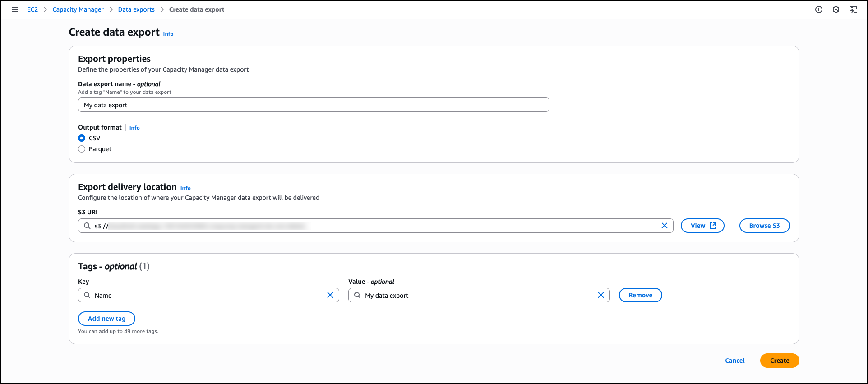
Task: Clear the S3 URI field with X icon
Action: coord(664,226)
